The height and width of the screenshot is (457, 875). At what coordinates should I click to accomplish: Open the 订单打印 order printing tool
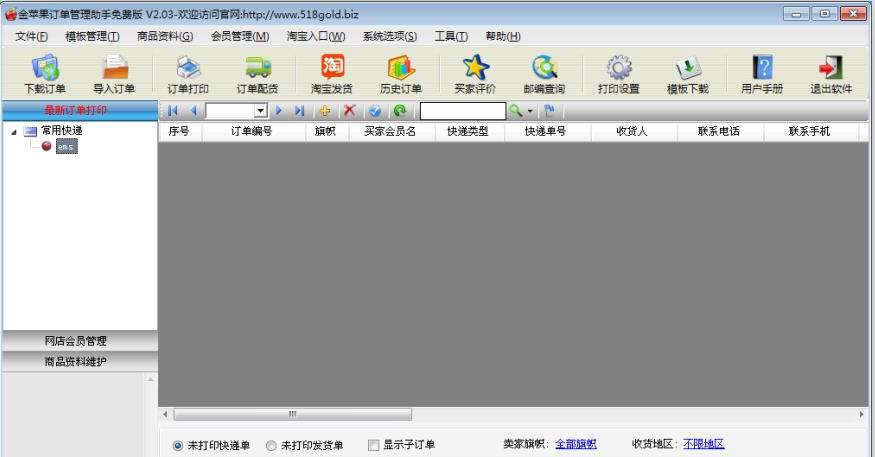188,74
